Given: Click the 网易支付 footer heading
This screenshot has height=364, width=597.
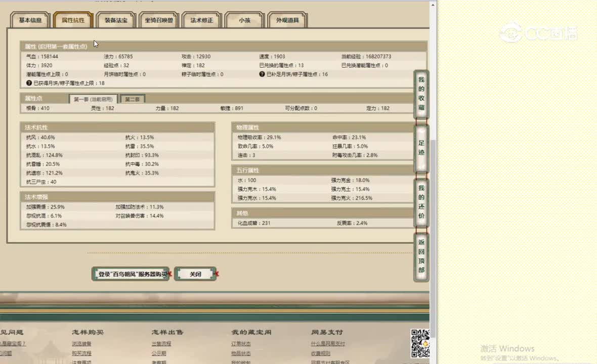Looking at the screenshot, I should pyautogui.click(x=327, y=333).
